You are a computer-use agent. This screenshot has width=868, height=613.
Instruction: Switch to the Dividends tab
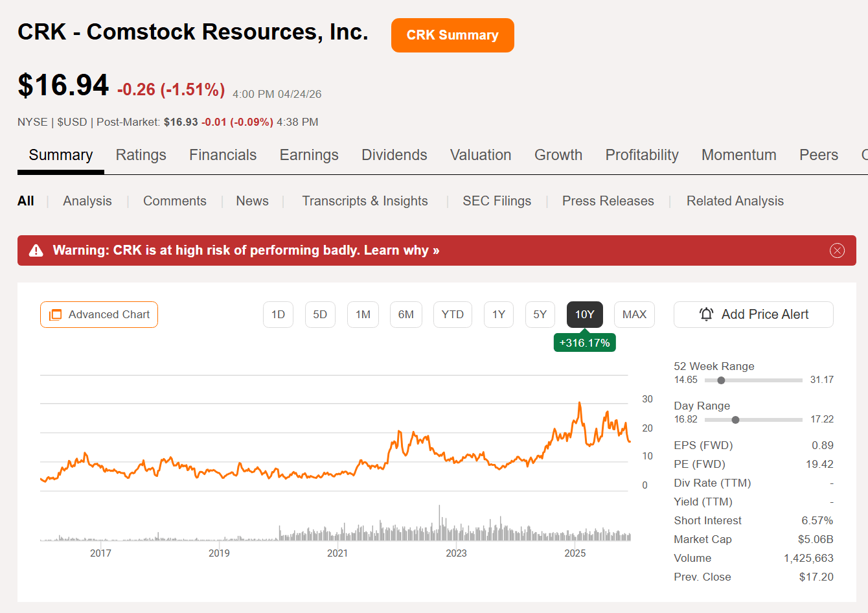point(394,155)
